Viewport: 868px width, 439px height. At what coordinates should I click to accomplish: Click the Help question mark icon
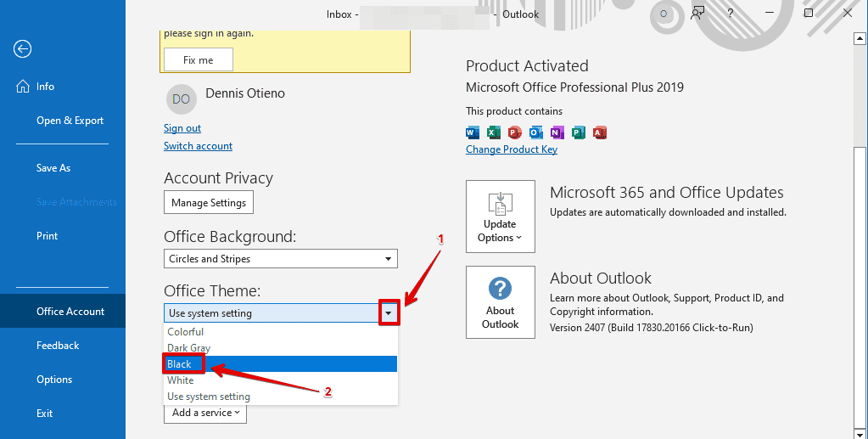[x=731, y=14]
